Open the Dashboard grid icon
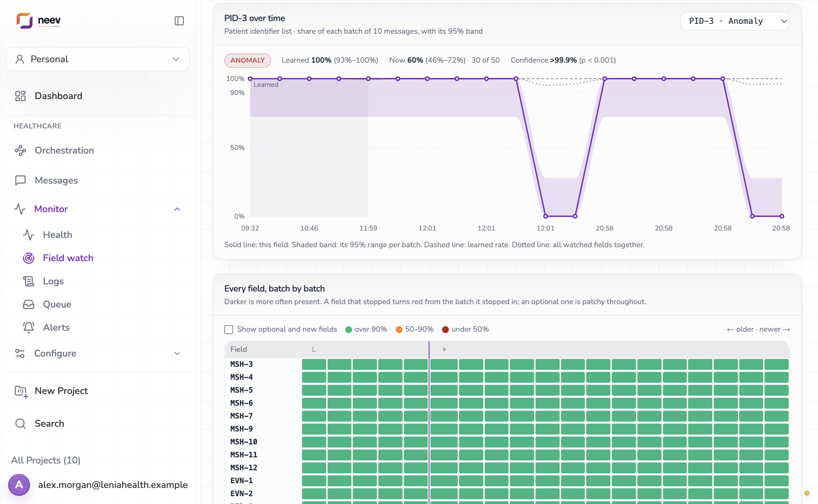This screenshot has height=504, width=818. (20, 96)
